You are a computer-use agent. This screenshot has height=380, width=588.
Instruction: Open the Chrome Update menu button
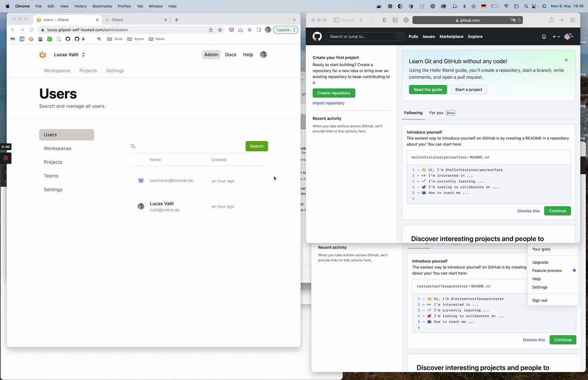tap(285, 30)
